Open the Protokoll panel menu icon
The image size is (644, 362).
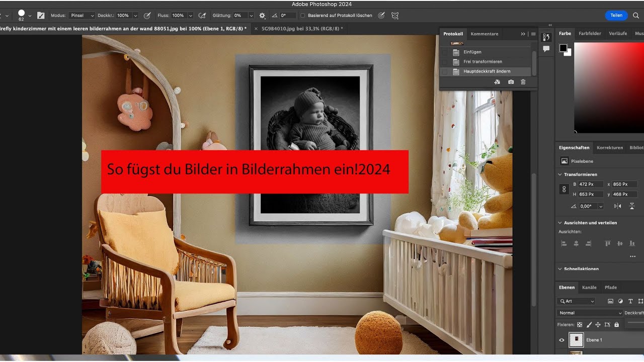click(x=533, y=34)
